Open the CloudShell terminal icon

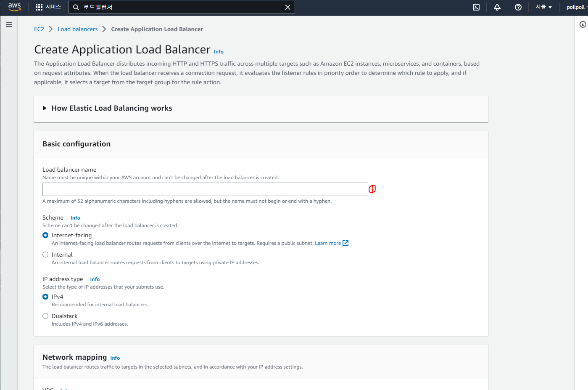coord(476,7)
